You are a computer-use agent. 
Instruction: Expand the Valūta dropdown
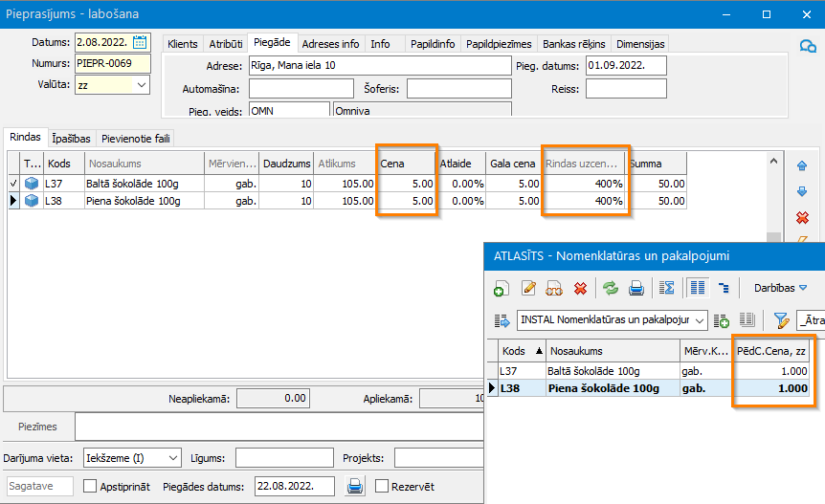coord(142,85)
